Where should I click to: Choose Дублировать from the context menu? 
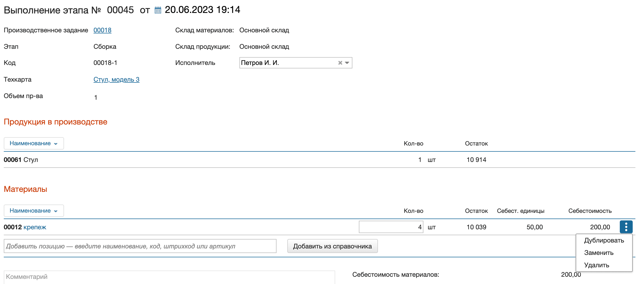(x=604, y=240)
